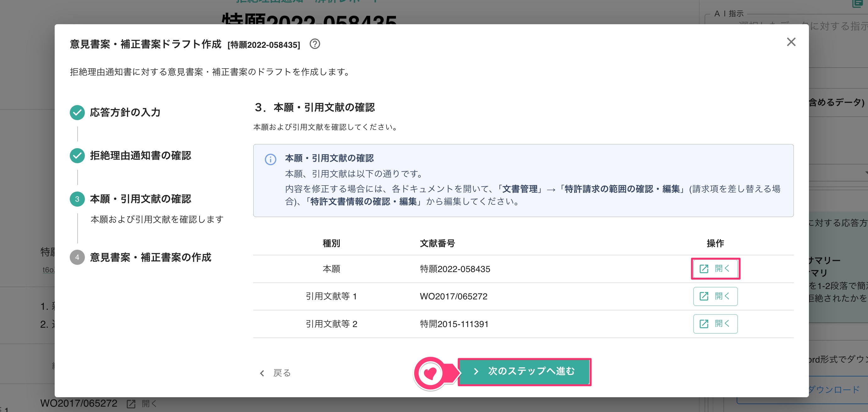
Task: Go back with the 戻る button
Action: coord(275,373)
